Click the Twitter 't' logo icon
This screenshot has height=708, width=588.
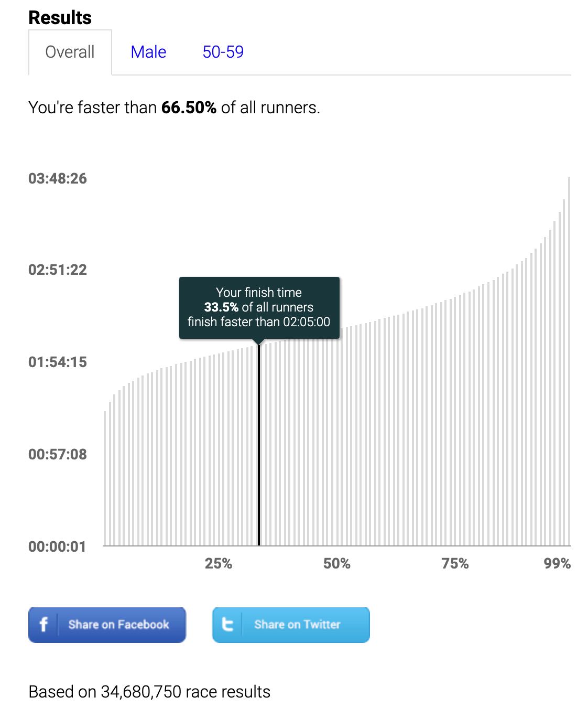pyautogui.click(x=227, y=624)
